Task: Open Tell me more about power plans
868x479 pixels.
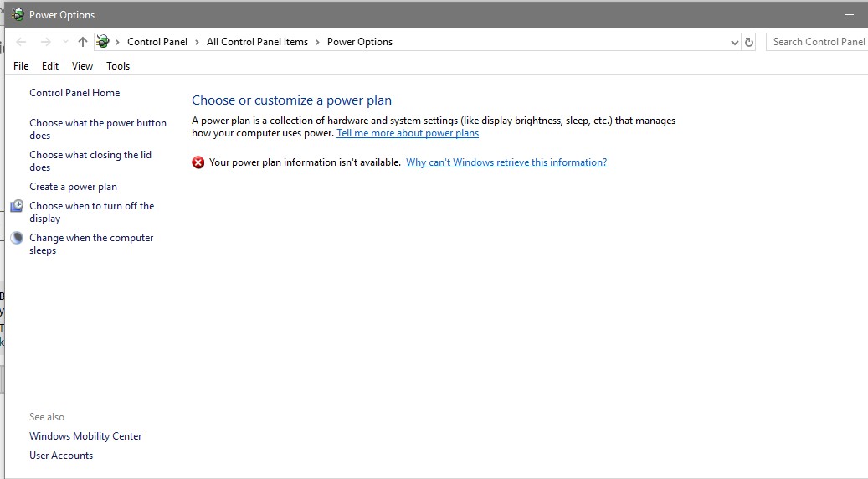Action: pyautogui.click(x=408, y=133)
